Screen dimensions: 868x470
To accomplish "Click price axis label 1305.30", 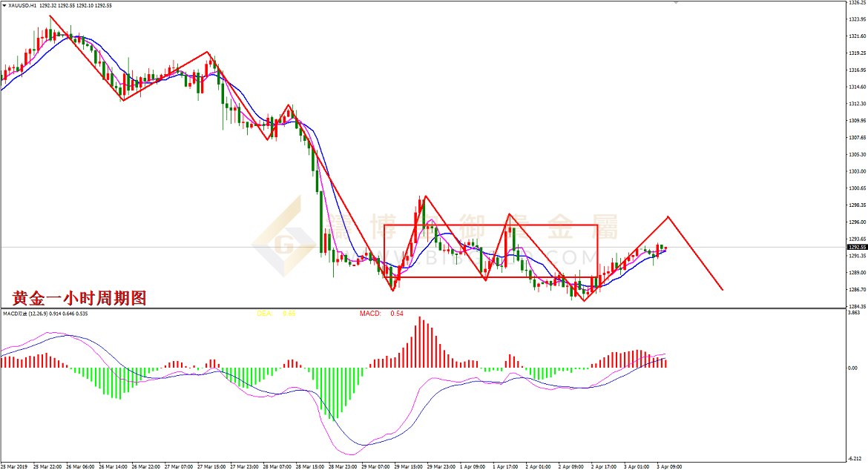I will 857,154.
